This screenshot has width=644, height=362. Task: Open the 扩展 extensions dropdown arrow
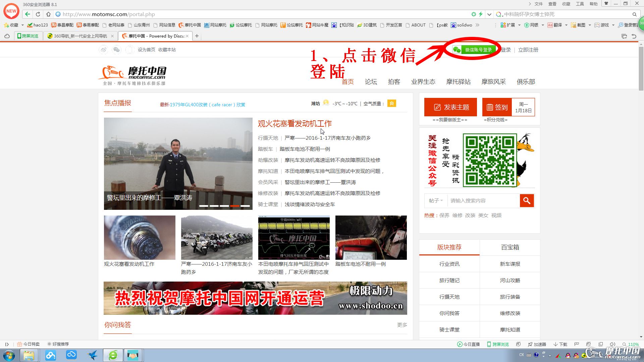pyautogui.click(x=519, y=25)
